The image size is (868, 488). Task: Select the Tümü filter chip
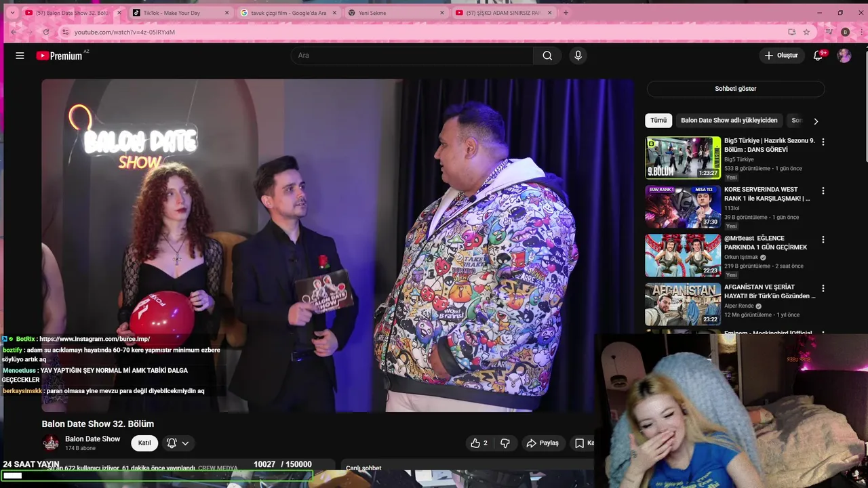pos(658,121)
